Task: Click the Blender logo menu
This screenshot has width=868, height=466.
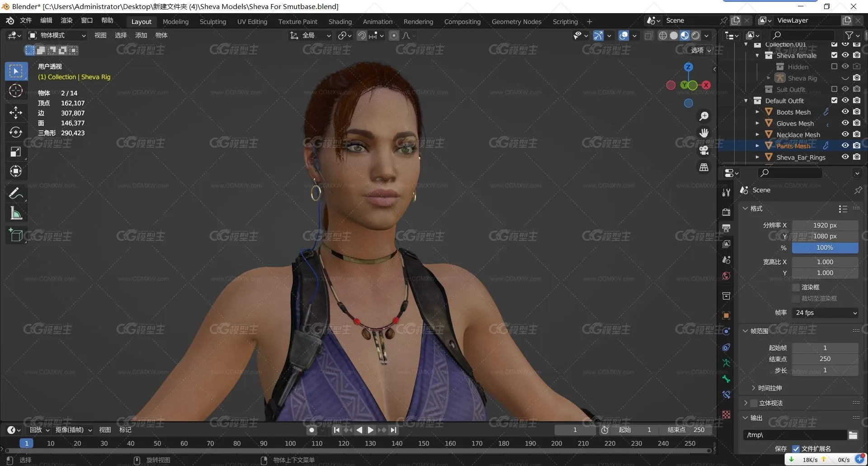Action: coord(10,20)
